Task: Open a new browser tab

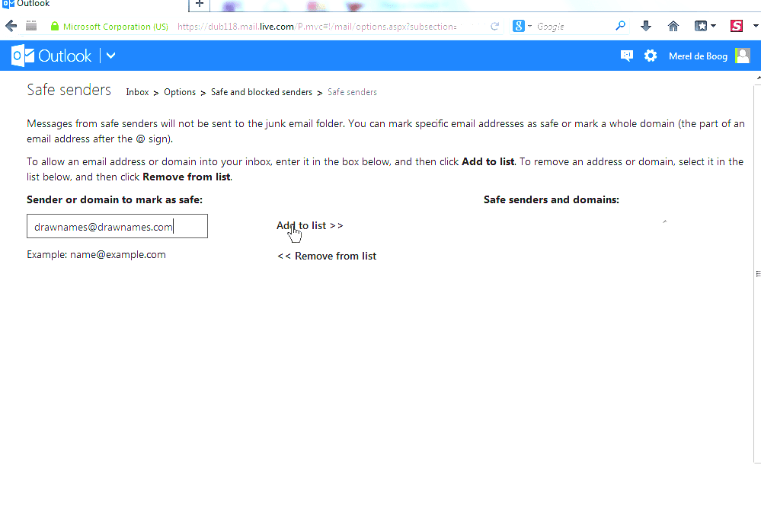Action: point(198,5)
